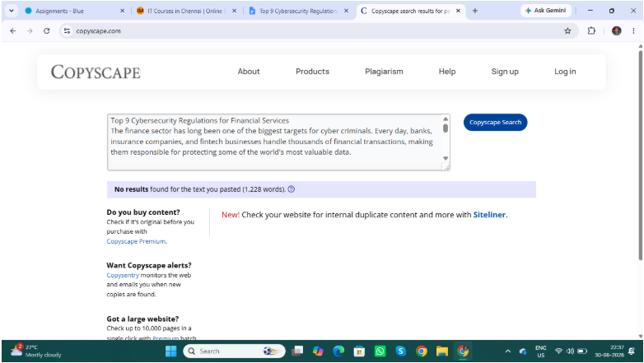Click Sign up in the navigation
This screenshot has width=644, height=363.
(505, 72)
